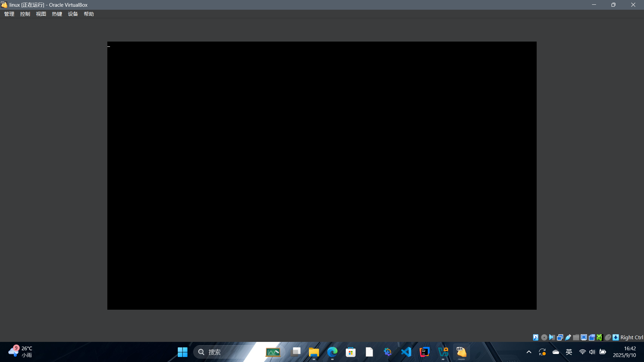Click the hard disk activity status icon
644x362 pixels.
(536, 338)
